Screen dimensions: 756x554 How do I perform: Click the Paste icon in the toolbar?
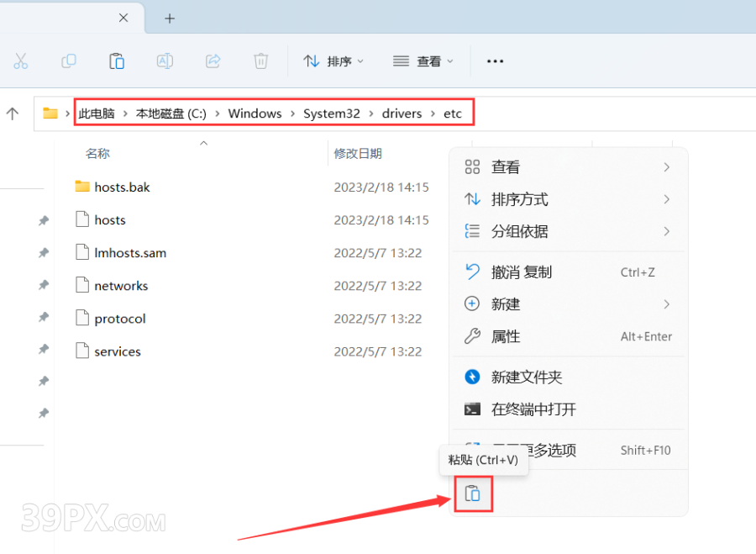coord(117,61)
